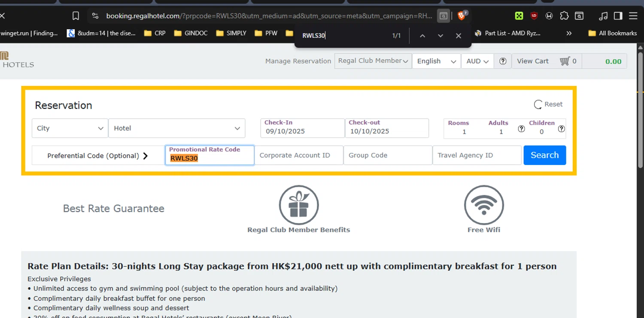644x318 pixels.
Task: Open the SIMPLY bookmarks folder
Action: click(231, 33)
